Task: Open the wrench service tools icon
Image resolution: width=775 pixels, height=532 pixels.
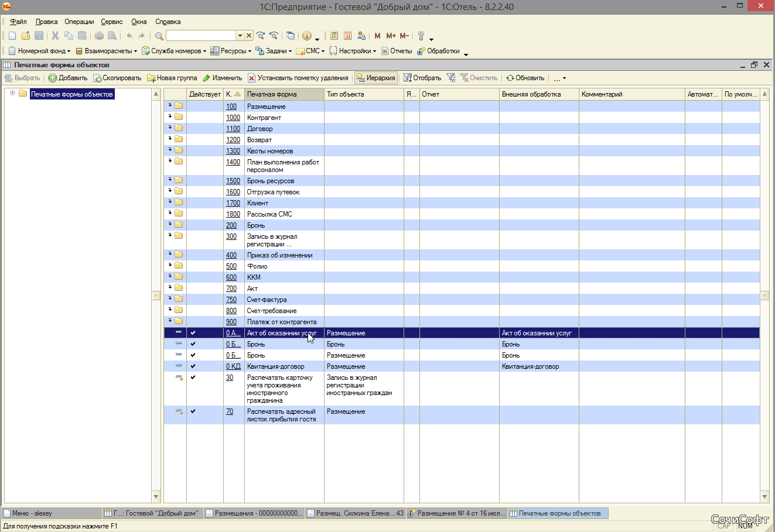Action: [x=421, y=36]
